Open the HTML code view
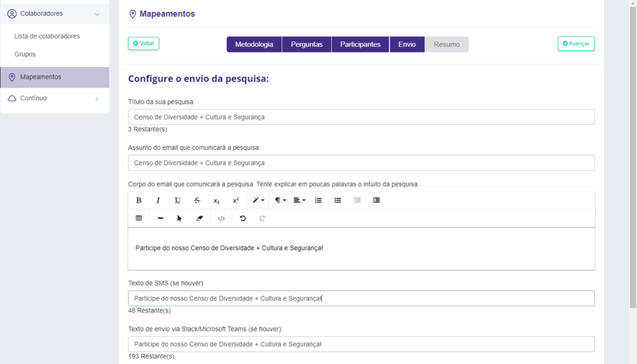 click(x=221, y=218)
